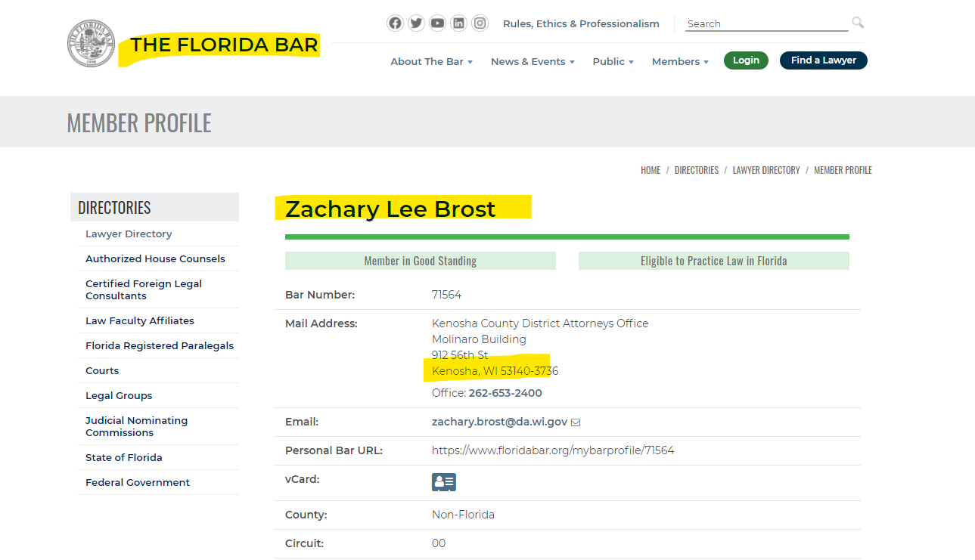The width and height of the screenshot is (975, 560).
Task: Click the DIRECTORIES sidebar heading
Action: 114,207
